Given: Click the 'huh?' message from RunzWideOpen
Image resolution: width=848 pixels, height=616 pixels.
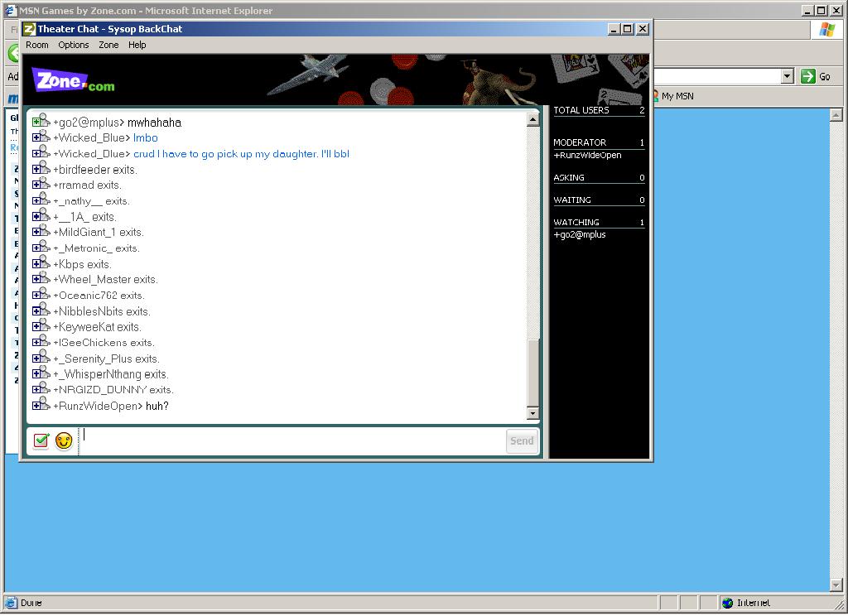Looking at the screenshot, I should [157, 407].
